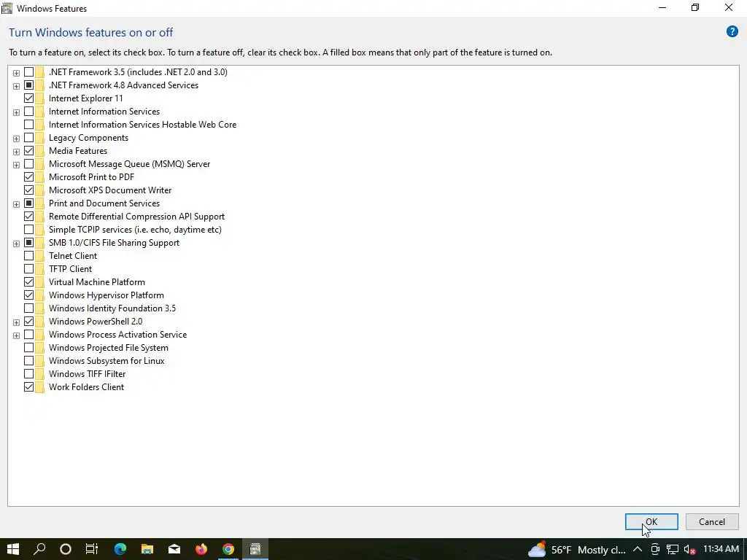Click folder icon beside Telnet Client
The width and height of the screenshot is (747, 560).
point(39,256)
